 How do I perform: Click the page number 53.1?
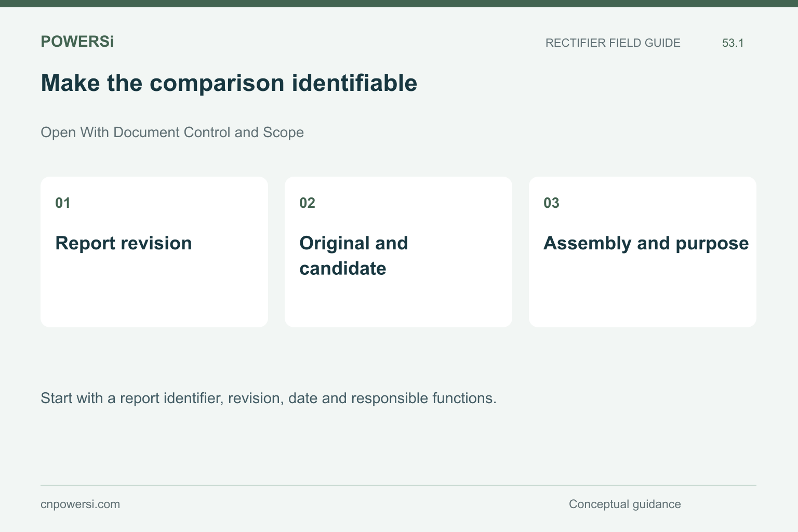click(733, 43)
